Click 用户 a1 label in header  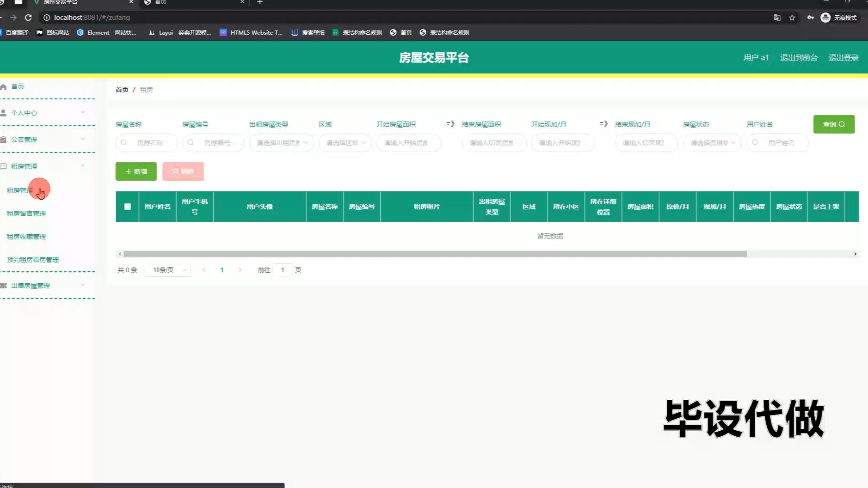756,58
